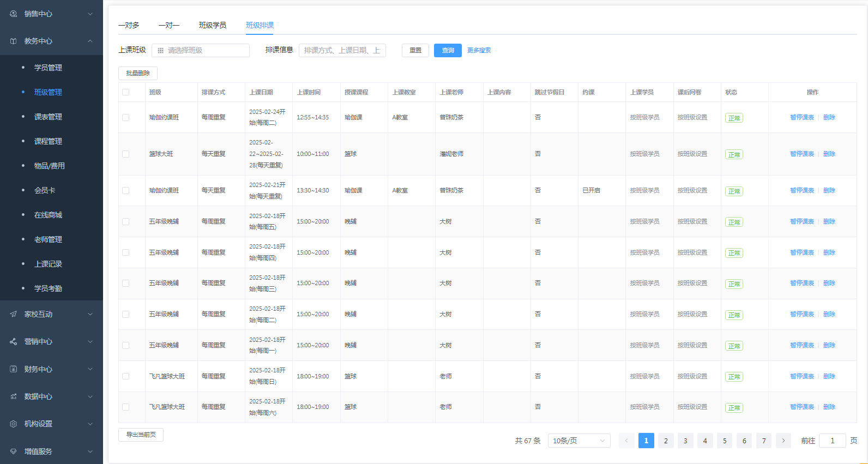
Task: Click the 教务中心 book icon
Action: 14,41
